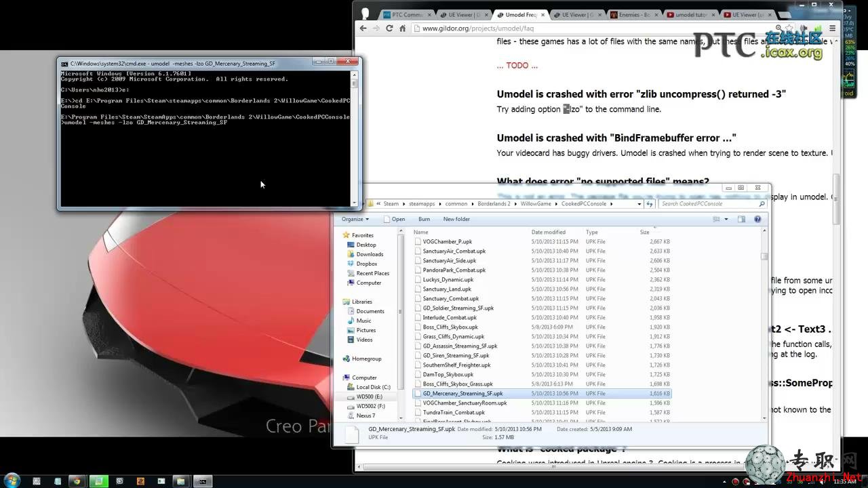Select WD500 (E:) drive
The height and width of the screenshot is (488, 868).
point(370,396)
